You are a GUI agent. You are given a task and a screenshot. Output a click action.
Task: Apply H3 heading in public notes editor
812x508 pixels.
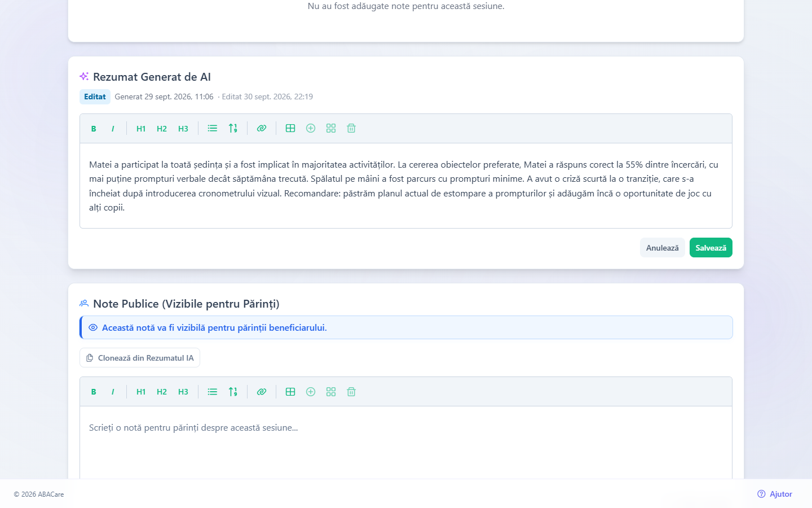click(x=183, y=392)
